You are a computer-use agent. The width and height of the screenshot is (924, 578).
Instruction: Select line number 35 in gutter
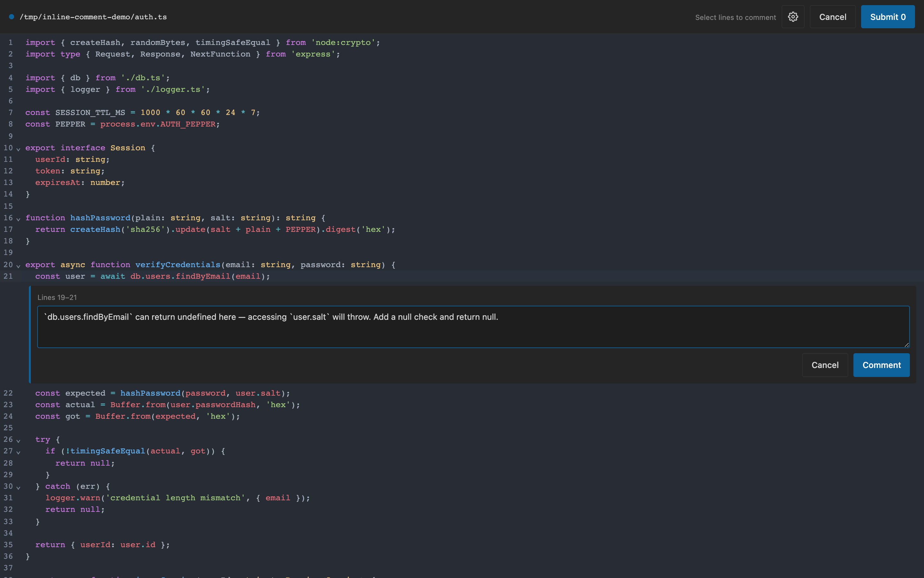(x=8, y=544)
